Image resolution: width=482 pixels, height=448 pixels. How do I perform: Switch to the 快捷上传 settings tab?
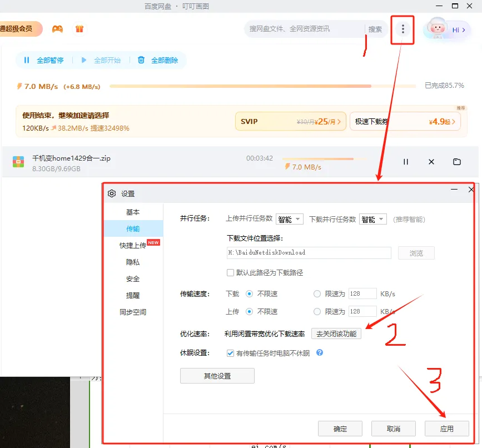133,245
